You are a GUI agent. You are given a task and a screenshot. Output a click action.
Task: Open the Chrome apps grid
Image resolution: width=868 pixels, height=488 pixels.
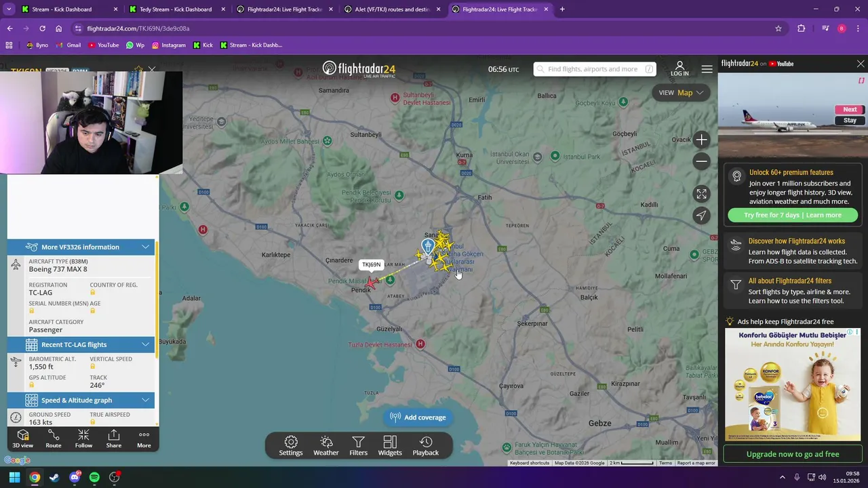(x=9, y=45)
